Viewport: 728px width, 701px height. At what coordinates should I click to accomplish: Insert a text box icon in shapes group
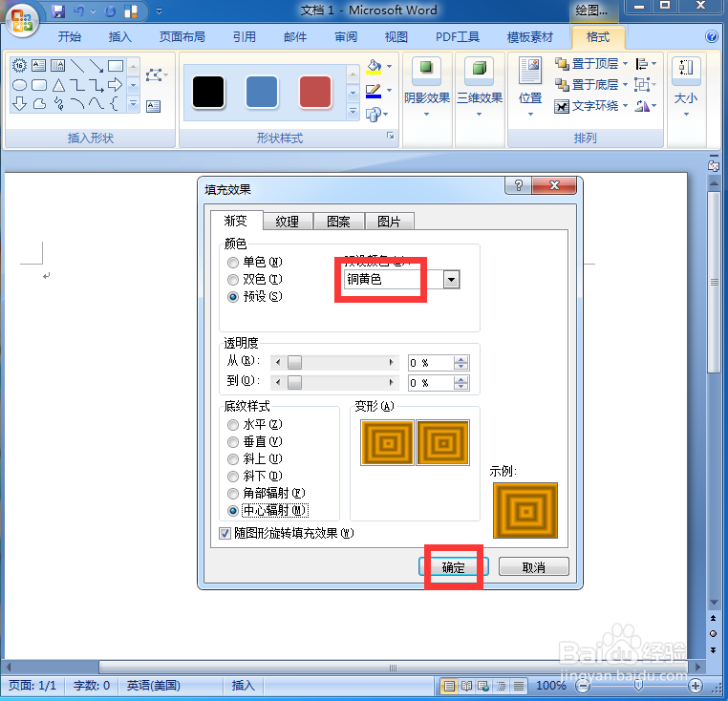pyautogui.click(x=153, y=106)
